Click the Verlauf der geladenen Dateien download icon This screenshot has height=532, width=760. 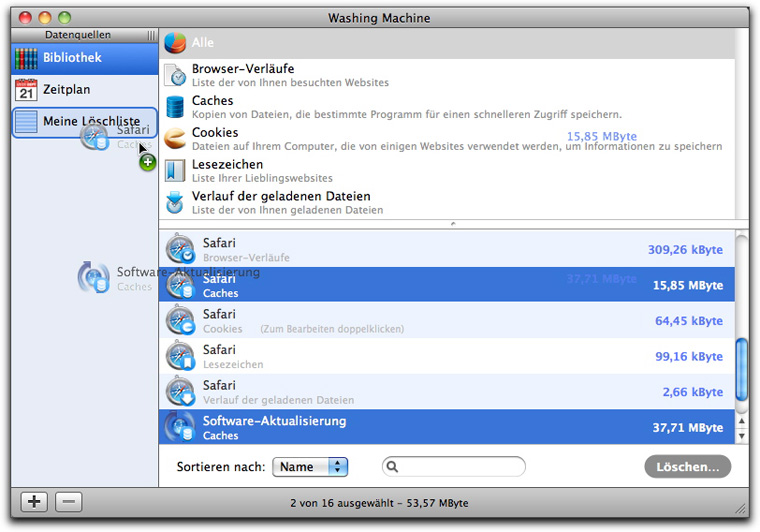(x=175, y=203)
